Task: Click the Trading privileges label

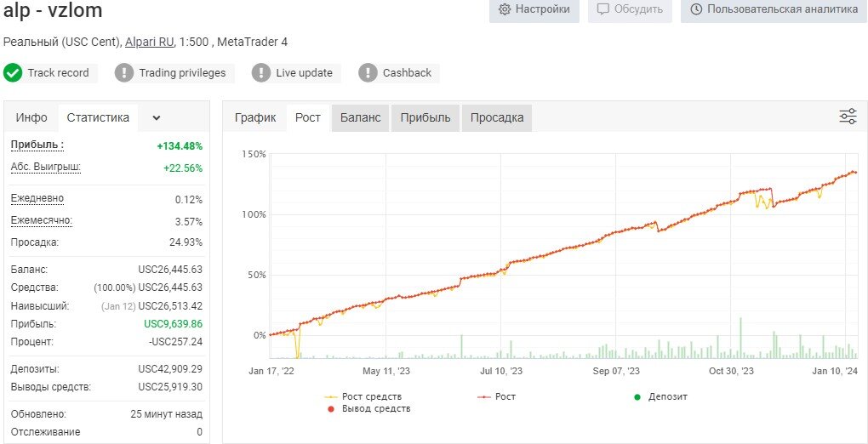Action: coord(182,73)
